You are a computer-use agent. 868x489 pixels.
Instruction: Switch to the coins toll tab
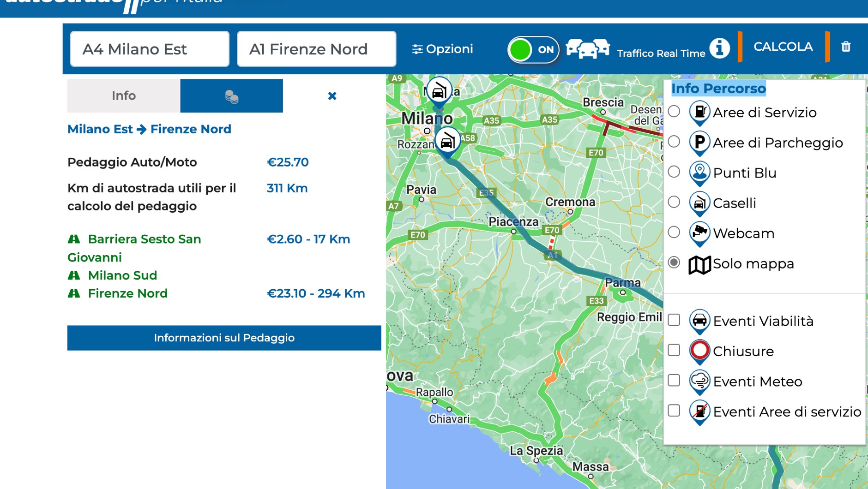(231, 95)
